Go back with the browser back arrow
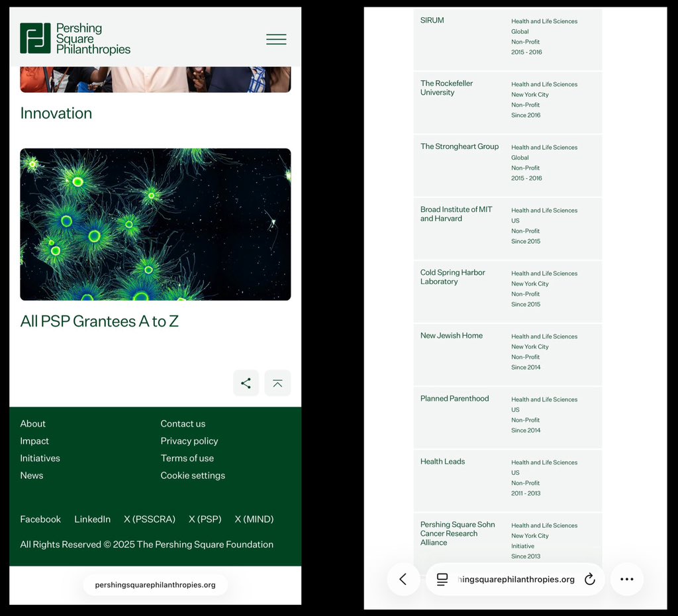This screenshot has width=678, height=616. [403, 579]
